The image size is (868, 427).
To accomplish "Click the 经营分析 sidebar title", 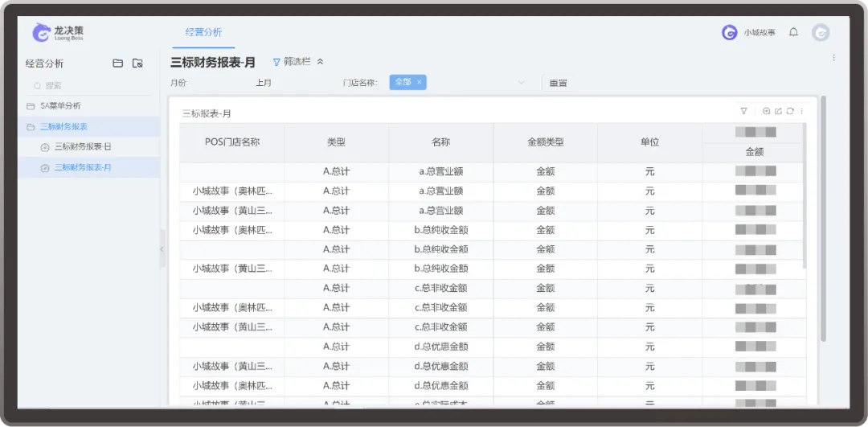I will (x=44, y=64).
